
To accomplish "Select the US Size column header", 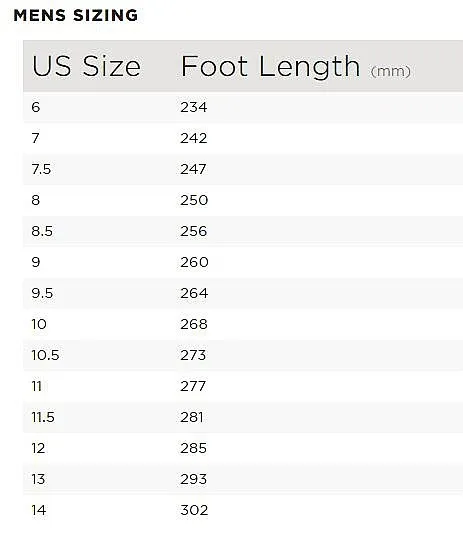I will click(x=86, y=66).
